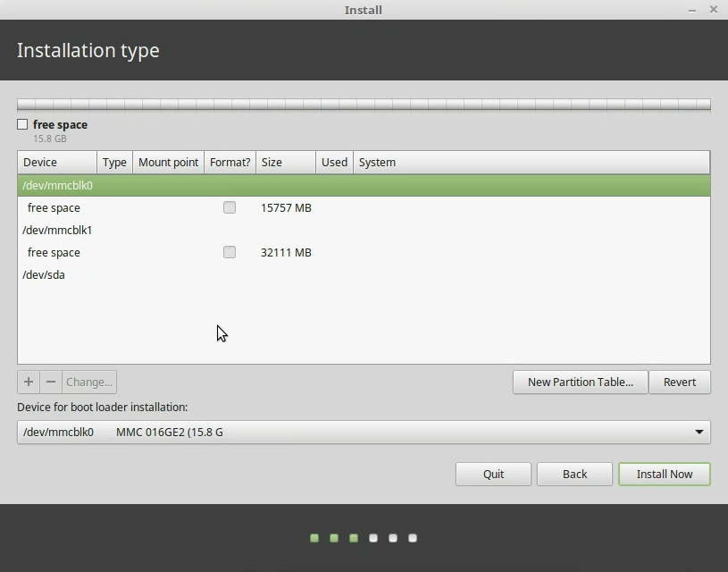Go back with the Back button
Screen dimensions: 728x572
(x=574, y=474)
